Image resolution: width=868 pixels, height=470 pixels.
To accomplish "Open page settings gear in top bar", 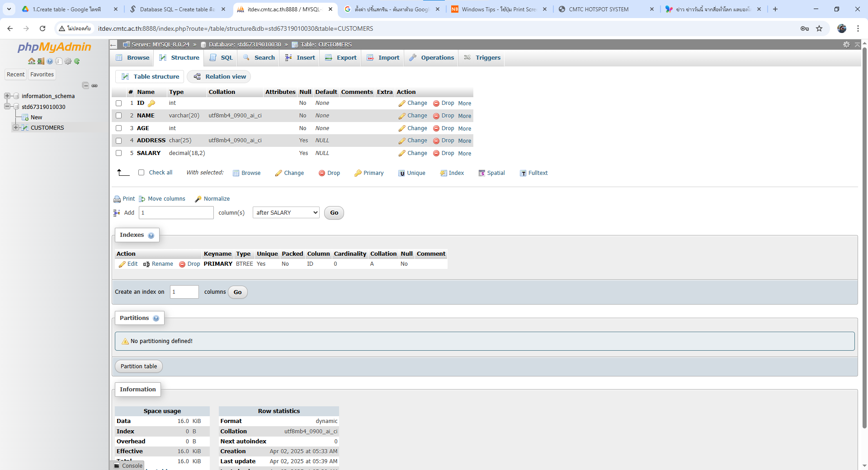I will 846,44.
